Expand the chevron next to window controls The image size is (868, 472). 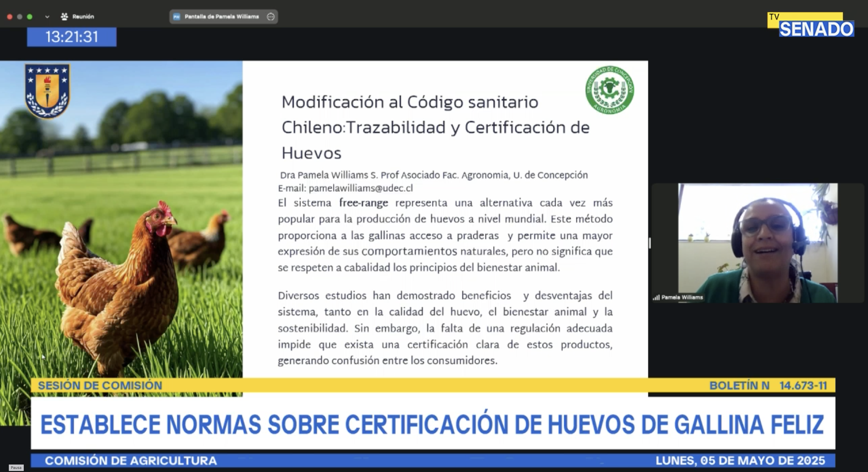47,16
